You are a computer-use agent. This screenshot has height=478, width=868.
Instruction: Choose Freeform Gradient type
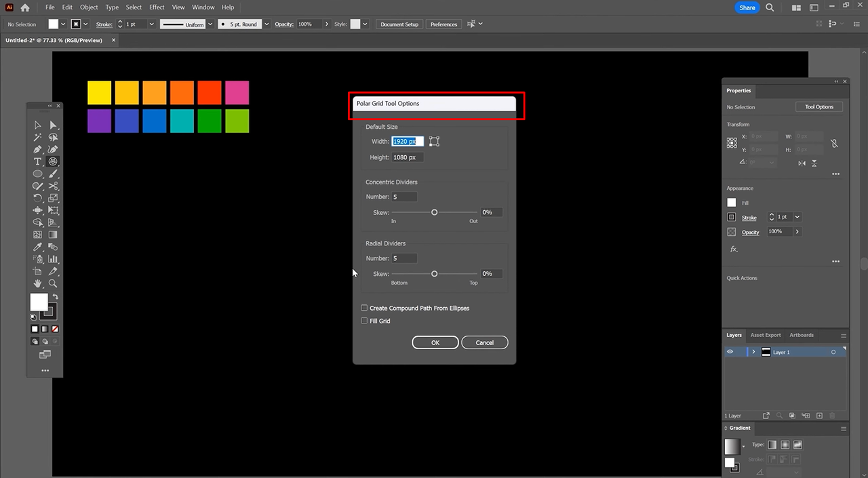[x=798, y=445]
